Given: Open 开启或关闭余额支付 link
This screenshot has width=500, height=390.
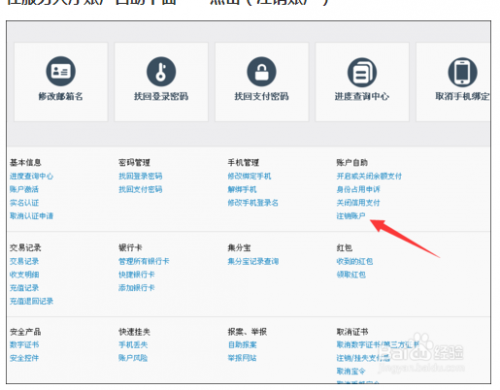Looking at the screenshot, I should point(369,176).
